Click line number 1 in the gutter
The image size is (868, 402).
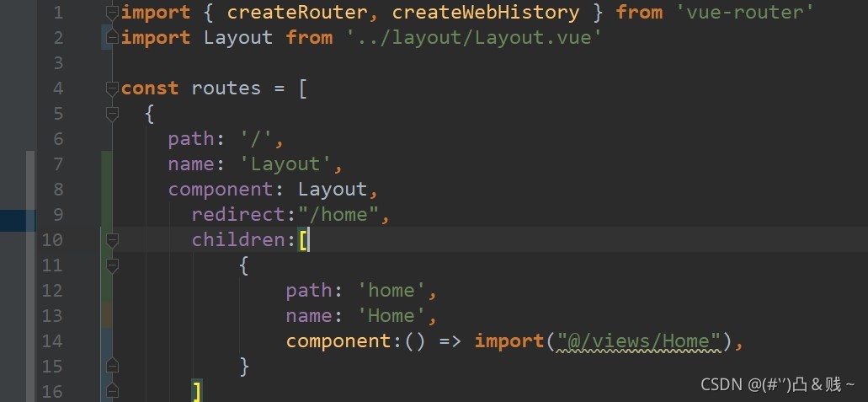coord(57,13)
